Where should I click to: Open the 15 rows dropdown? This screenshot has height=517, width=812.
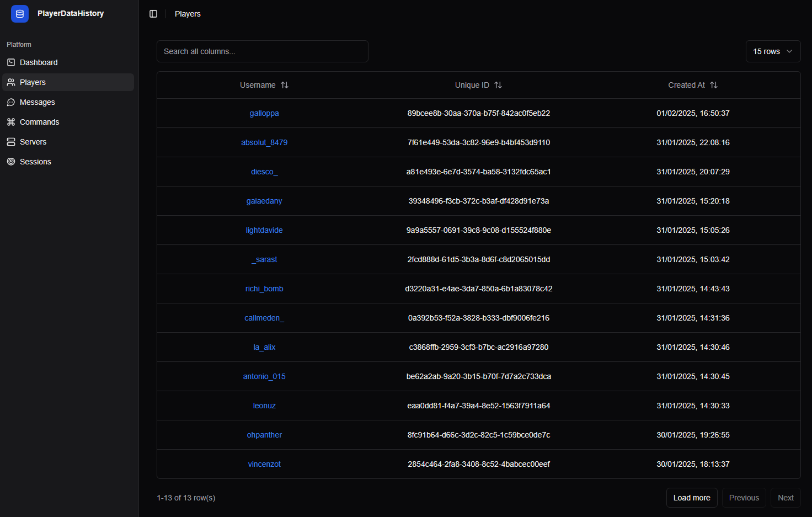[773, 51]
